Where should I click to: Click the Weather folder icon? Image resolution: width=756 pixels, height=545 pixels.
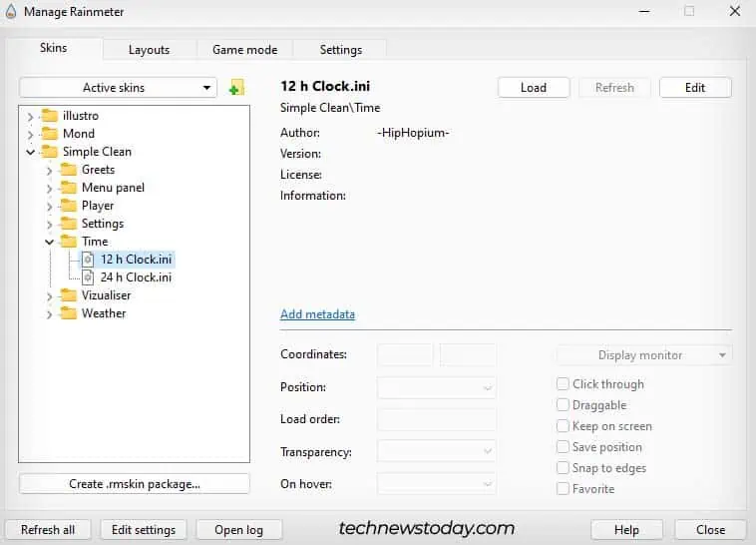click(x=69, y=313)
